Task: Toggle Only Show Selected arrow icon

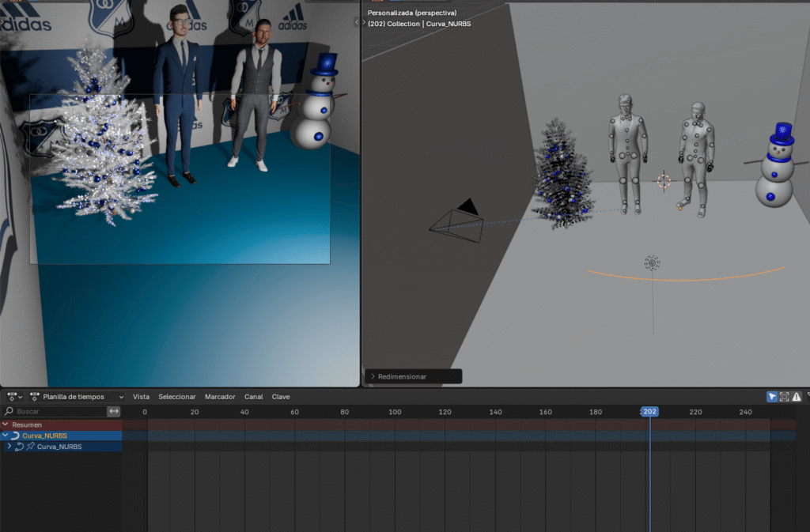Action: pos(772,397)
